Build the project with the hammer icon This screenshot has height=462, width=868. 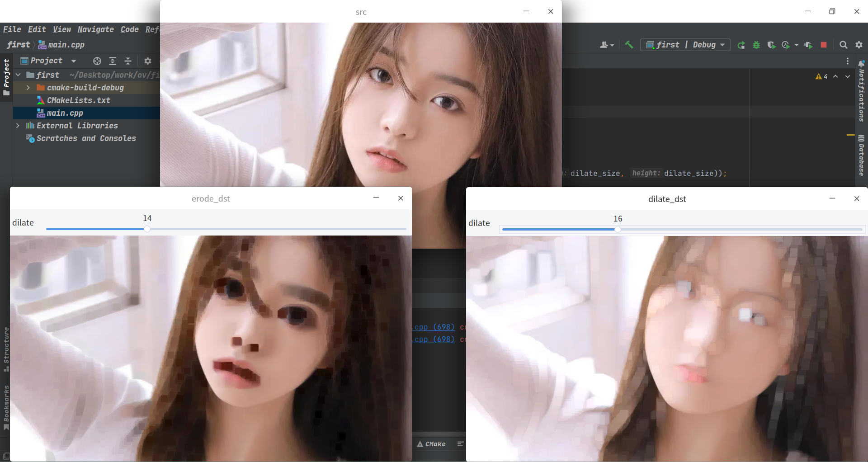[x=629, y=45]
